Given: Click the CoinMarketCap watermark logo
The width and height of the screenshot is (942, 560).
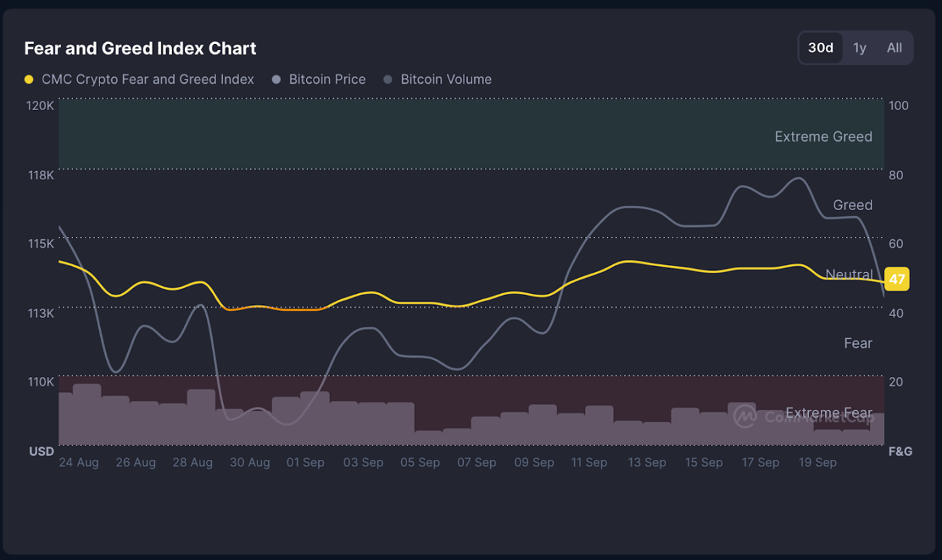Looking at the screenshot, I should (x=745, y=416).
